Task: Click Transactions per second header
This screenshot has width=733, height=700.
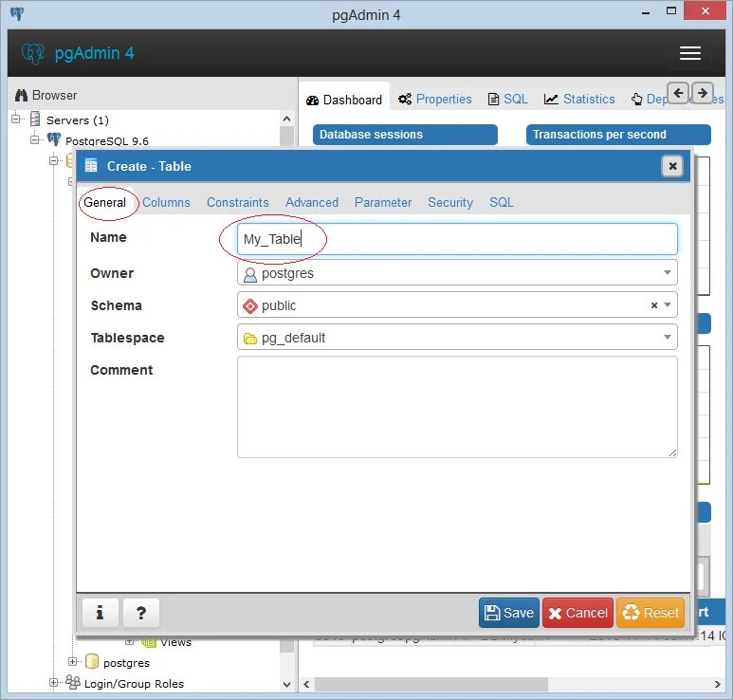Action: (618, 135)
